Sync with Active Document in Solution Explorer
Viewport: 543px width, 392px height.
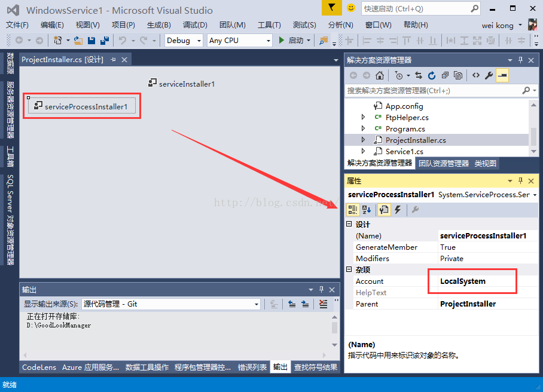419,75
